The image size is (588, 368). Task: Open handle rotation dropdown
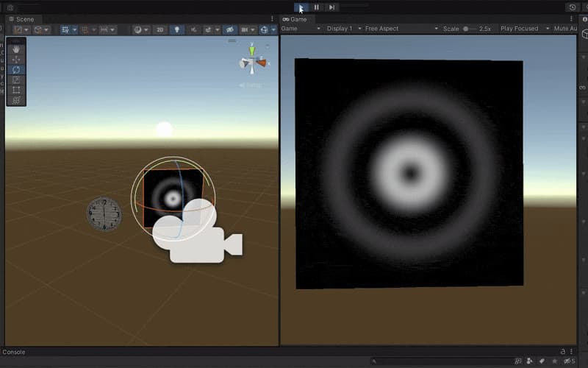(x=42, y=29)
